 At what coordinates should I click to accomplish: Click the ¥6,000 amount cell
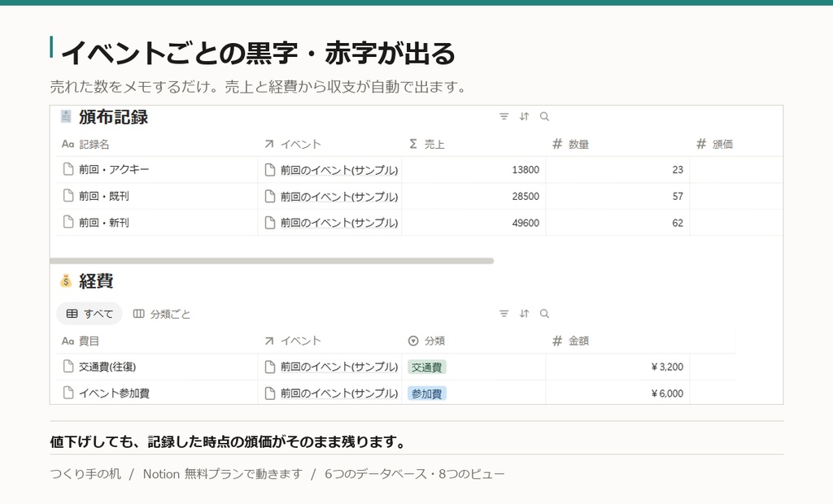(x=618, y=393)
